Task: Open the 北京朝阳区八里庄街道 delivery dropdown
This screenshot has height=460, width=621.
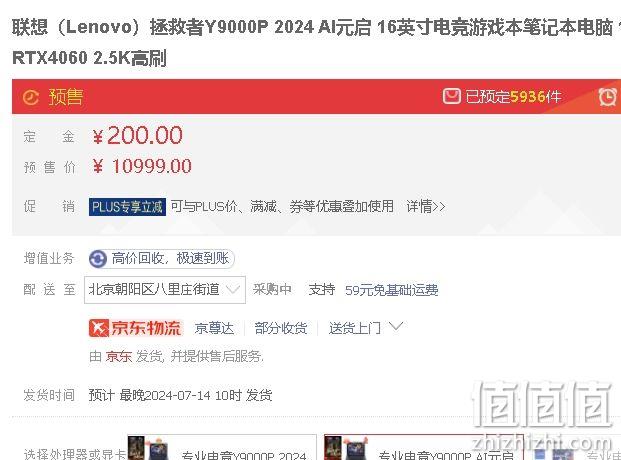Action: tap(165, 290)
